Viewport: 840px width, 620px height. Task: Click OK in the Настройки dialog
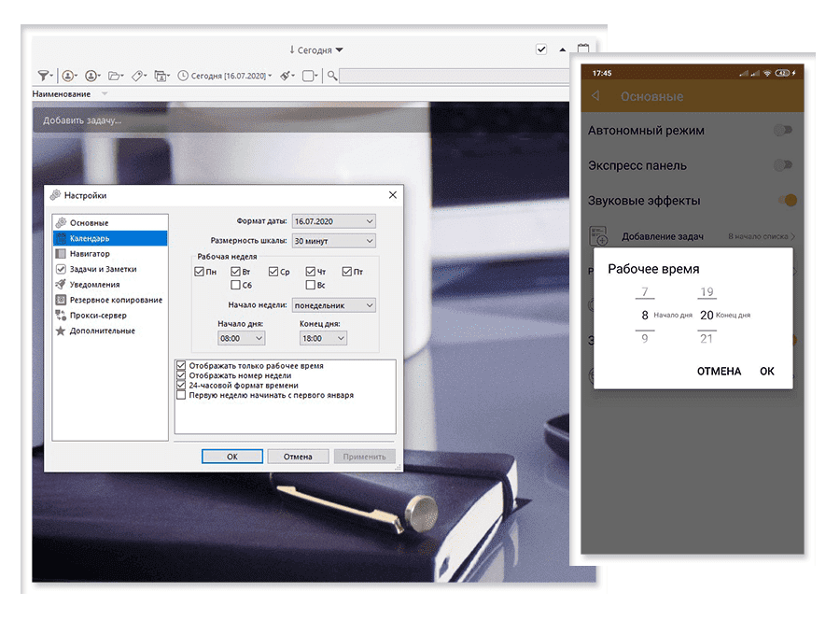pyautogui.click(x=232, y=457)
